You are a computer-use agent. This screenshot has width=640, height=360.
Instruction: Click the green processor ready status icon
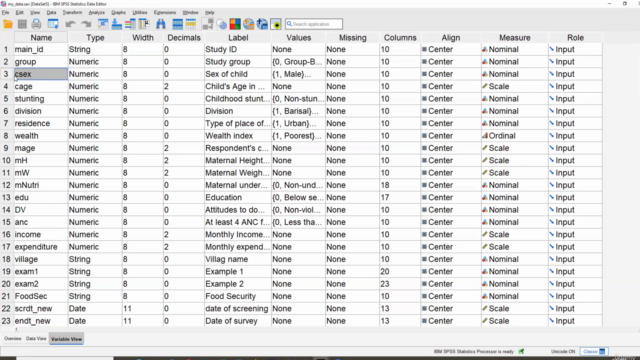521,351
